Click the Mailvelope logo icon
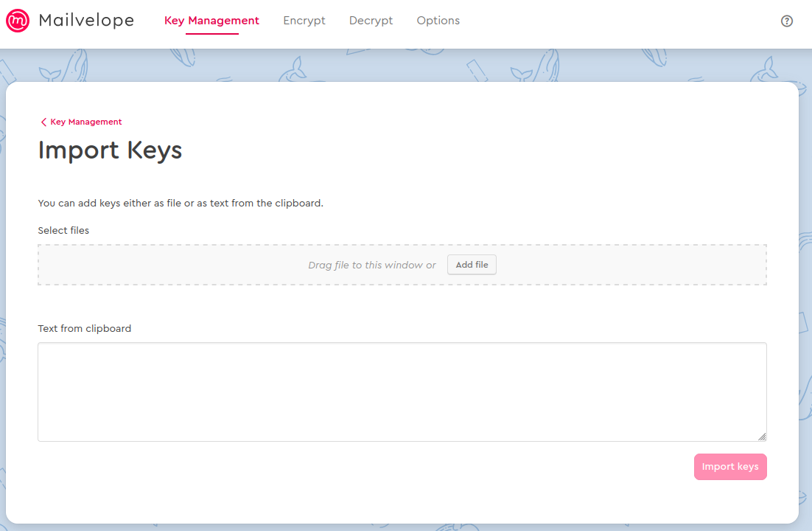The height and width of the screenshot is (531, 812). (18, 21)
